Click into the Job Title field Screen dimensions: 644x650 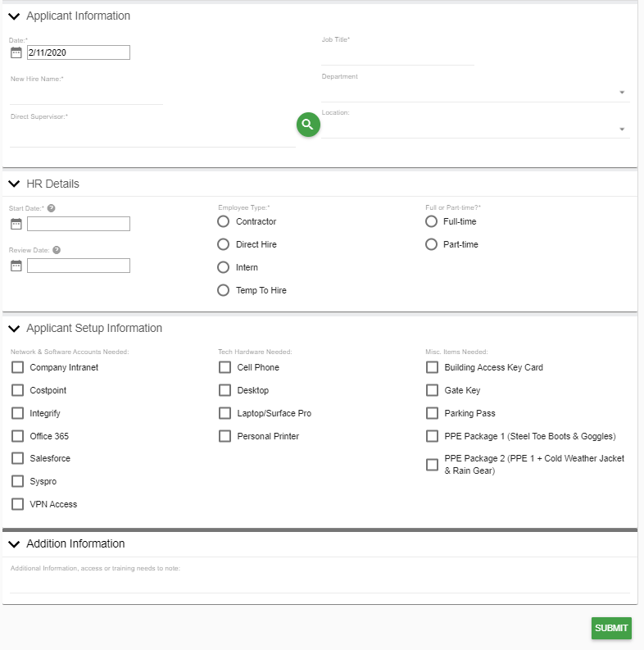coord(397,56)
